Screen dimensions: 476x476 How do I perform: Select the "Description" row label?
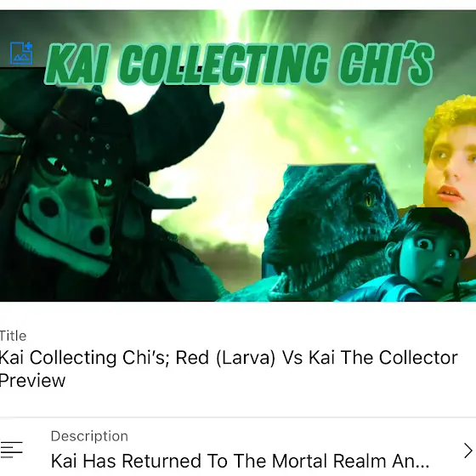pyautogui.click(x=89, y=436)
